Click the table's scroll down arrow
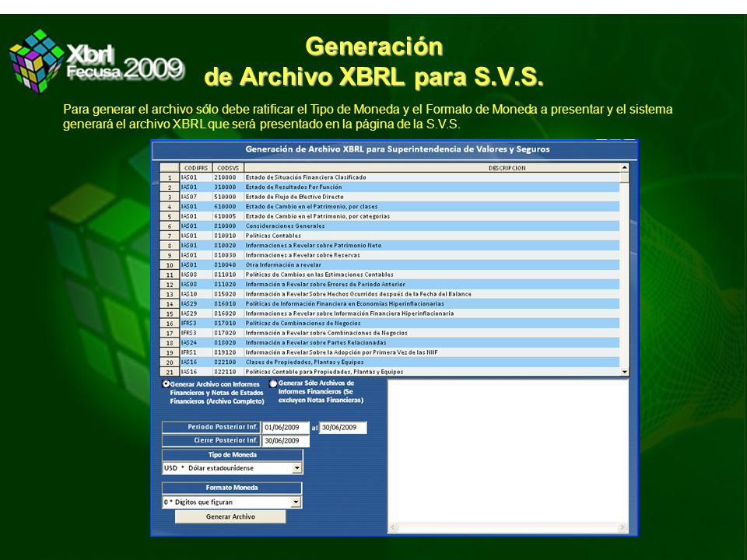The width and height of the screenshot is (747, 560). 624,372
